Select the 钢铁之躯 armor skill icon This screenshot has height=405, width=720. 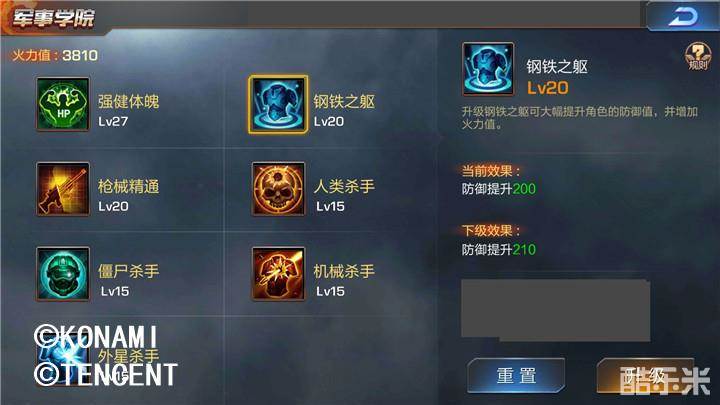[x=278, y=105]
